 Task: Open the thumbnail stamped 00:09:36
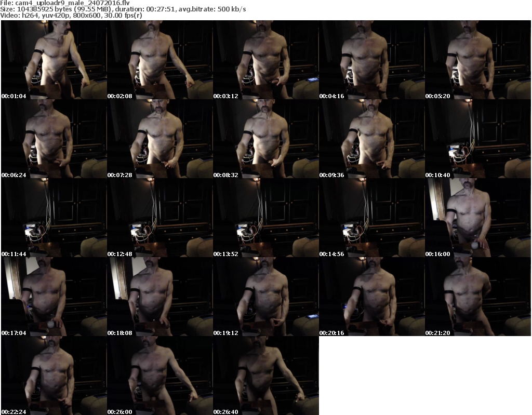point(372,139)
